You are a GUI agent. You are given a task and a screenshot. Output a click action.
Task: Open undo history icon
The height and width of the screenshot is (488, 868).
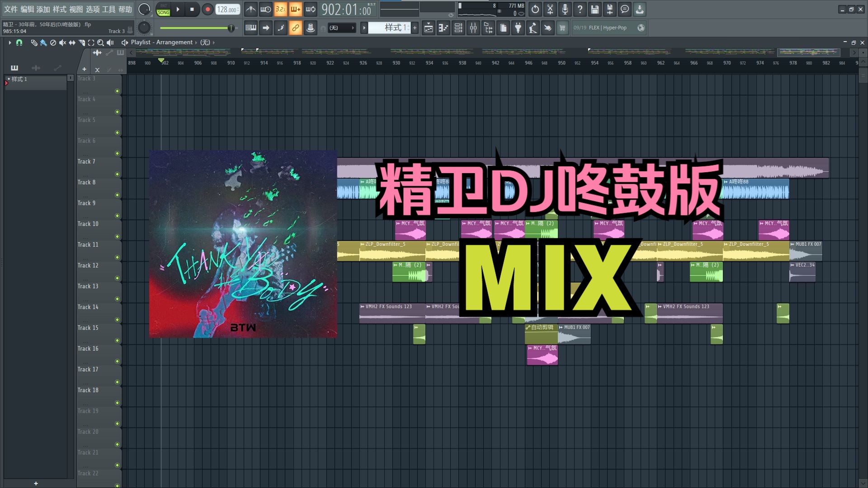click(x=535, y=9)
